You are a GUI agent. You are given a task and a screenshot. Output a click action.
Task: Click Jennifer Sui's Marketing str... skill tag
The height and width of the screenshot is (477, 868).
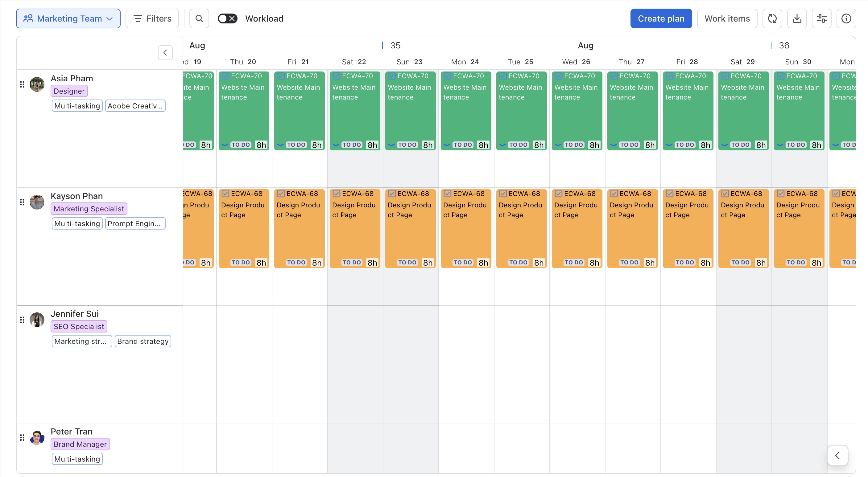(82, 341)
